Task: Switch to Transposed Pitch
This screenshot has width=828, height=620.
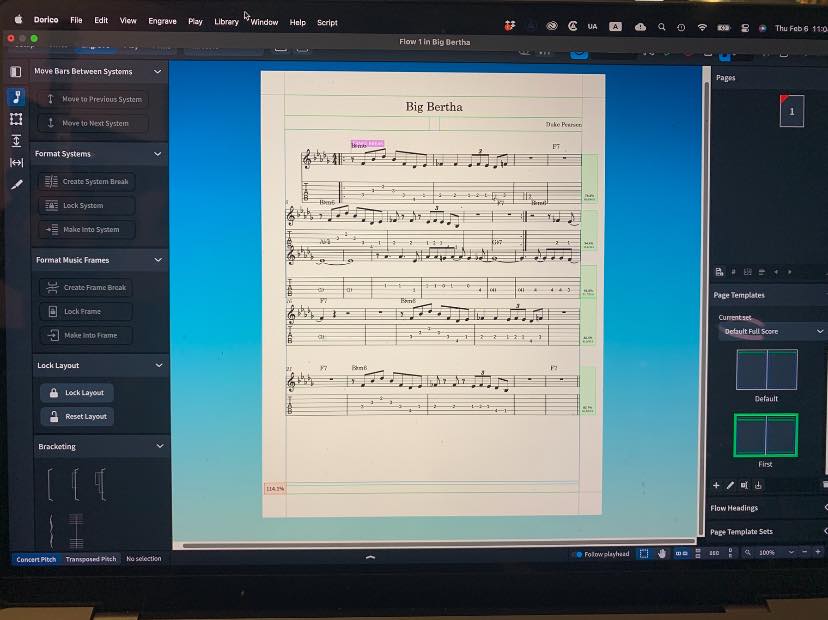Action: pos(91,559)
